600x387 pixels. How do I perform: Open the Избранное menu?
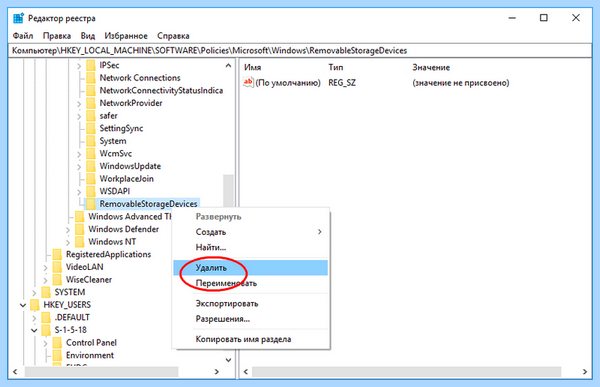pos(126,36)
